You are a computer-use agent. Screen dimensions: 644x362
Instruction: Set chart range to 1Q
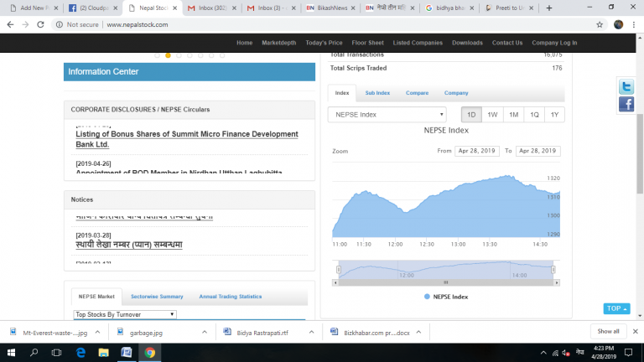pyautogui.click(x=534, y=115)
